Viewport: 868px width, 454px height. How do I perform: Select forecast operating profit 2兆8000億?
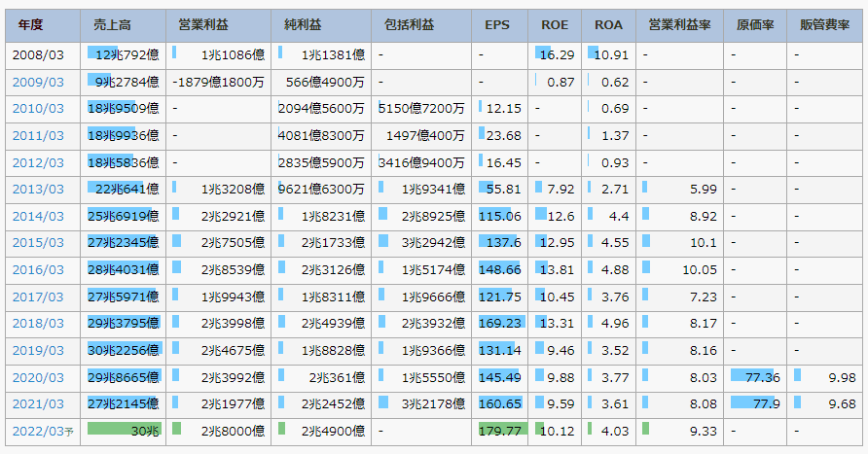pyautogui.click(x=233, y=432)
